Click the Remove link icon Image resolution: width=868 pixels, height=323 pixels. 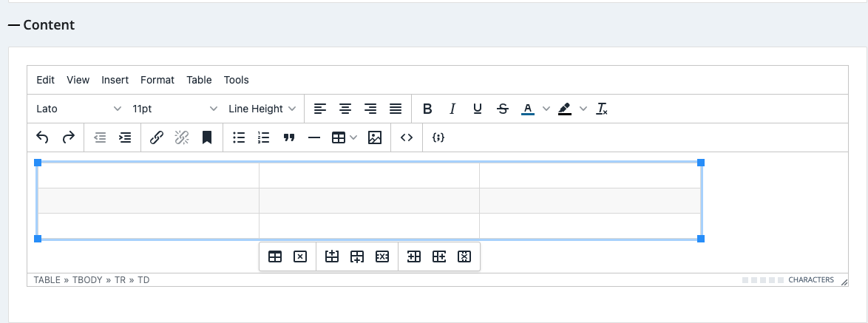[182, 137]
